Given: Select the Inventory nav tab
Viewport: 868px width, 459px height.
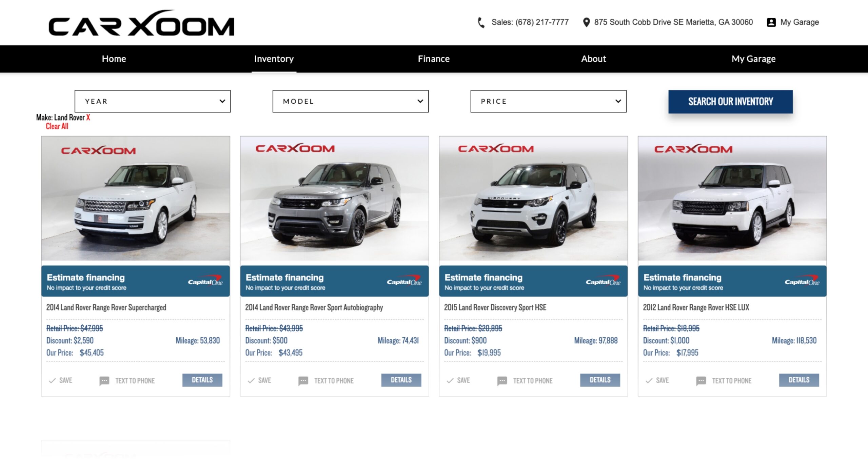Looking at the screenshot, I should pyautogui.click(x=274, y=59).
